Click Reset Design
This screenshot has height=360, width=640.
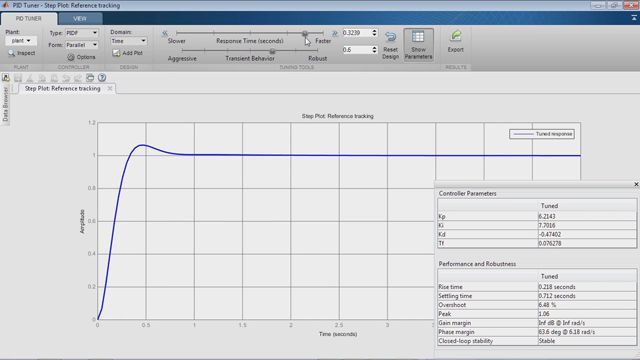pos(390,45)
